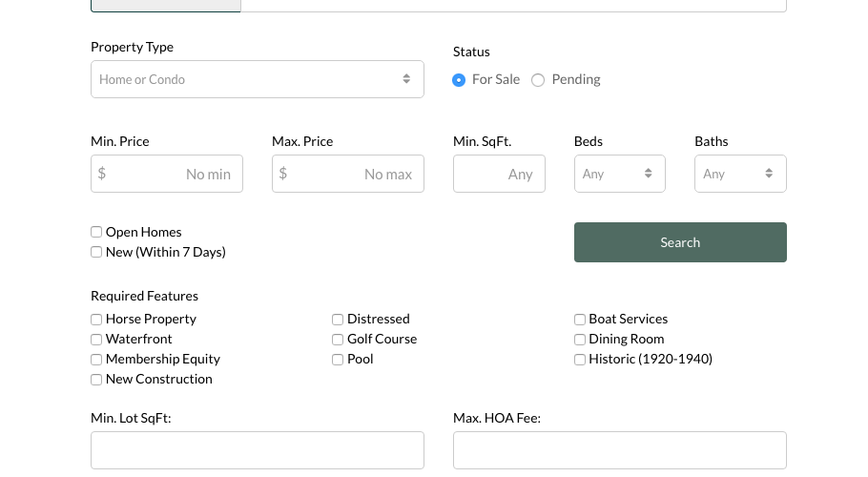Click the Min. Price input field

167,174
